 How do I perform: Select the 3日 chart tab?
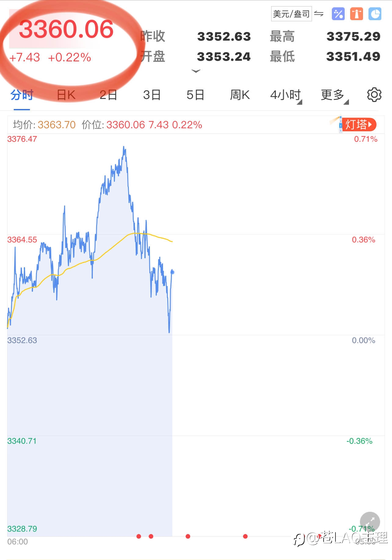152,95
